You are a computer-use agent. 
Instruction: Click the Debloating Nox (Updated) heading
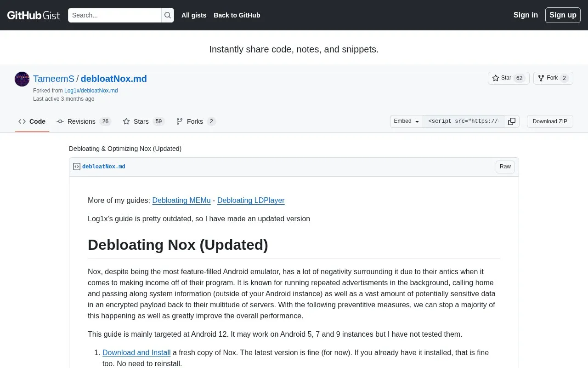pos(178,245)
